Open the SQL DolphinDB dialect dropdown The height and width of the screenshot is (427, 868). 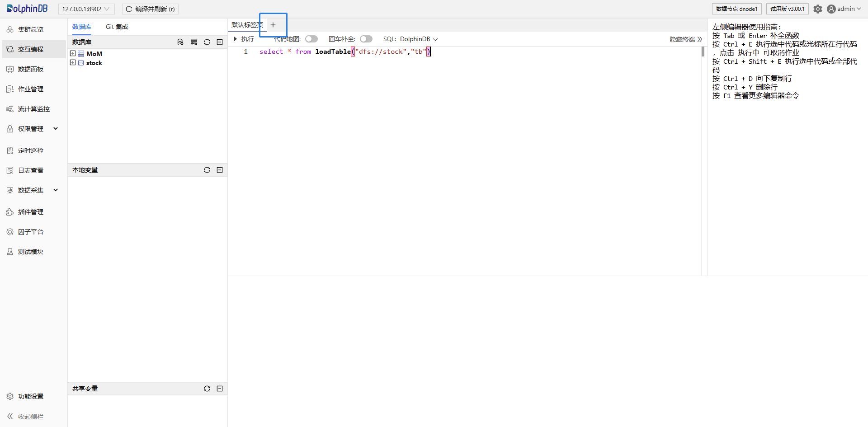419,39
